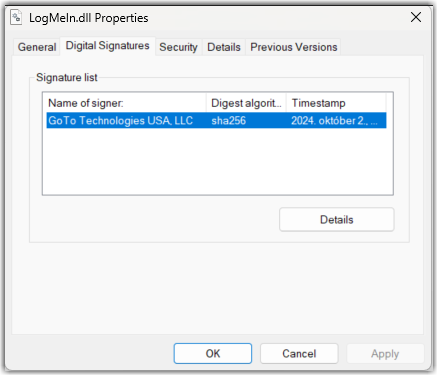This screenshot has width=438, height=376.
Task: Click the LogMeIn.dll Properties title bar text
Action: 88,18
